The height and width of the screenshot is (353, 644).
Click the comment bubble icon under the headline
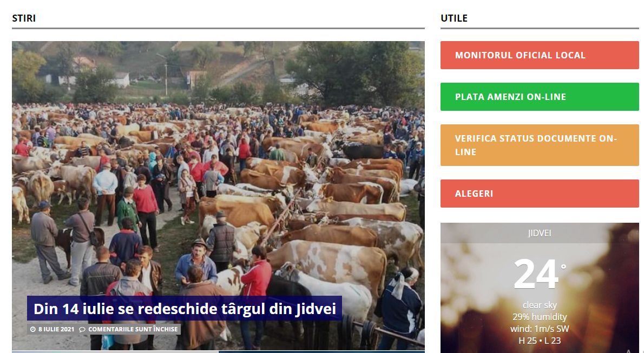82,329
